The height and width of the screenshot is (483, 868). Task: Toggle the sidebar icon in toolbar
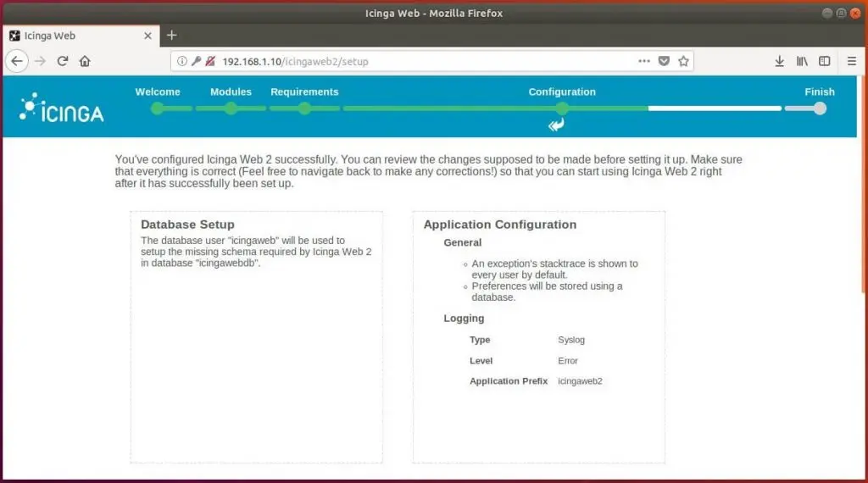tap(825, 61)
